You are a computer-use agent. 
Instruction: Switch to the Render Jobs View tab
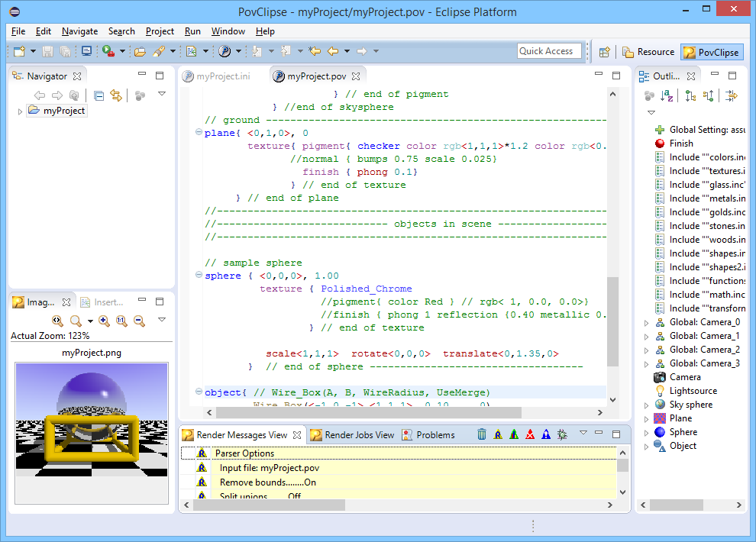coord(353,435)
